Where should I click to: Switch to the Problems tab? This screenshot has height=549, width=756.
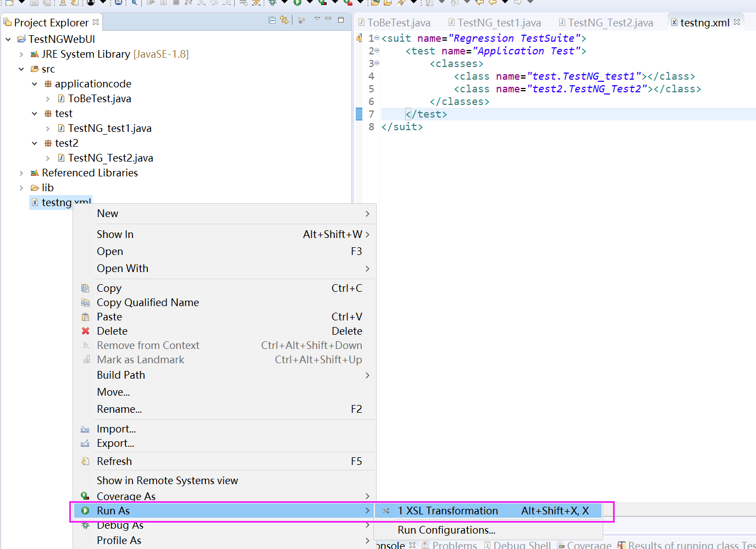coord(449,545)
